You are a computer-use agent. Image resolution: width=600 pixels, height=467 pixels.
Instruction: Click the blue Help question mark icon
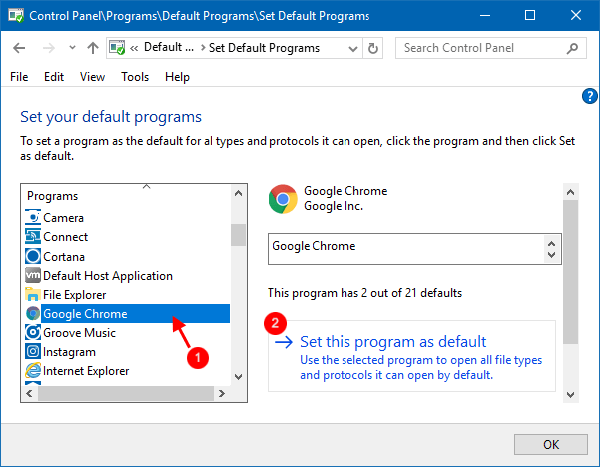coord(590,96)
